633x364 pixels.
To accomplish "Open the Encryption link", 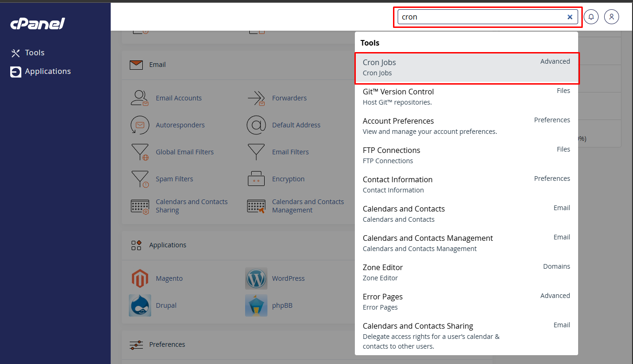I will tap(288, 179).
